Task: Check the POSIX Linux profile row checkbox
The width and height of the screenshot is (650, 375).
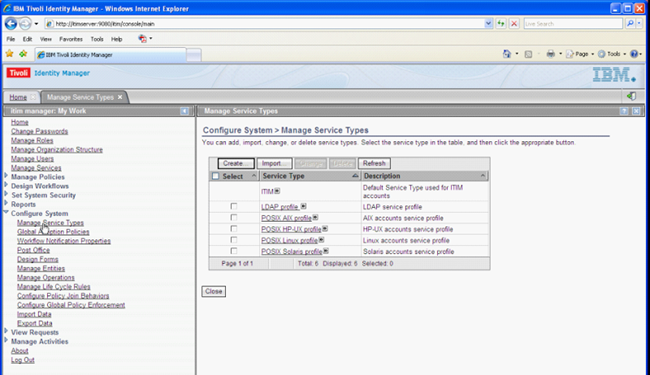Action: (x=234, y=240)
